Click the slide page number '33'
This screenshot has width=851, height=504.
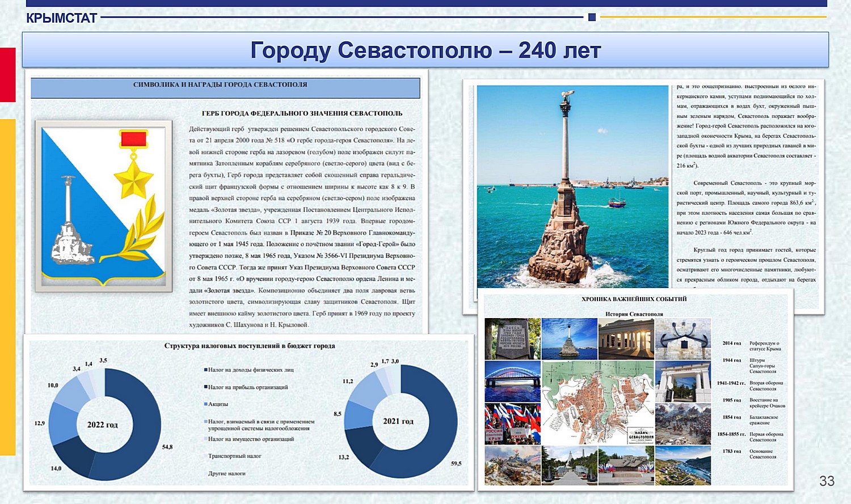(x=827, y=481)
